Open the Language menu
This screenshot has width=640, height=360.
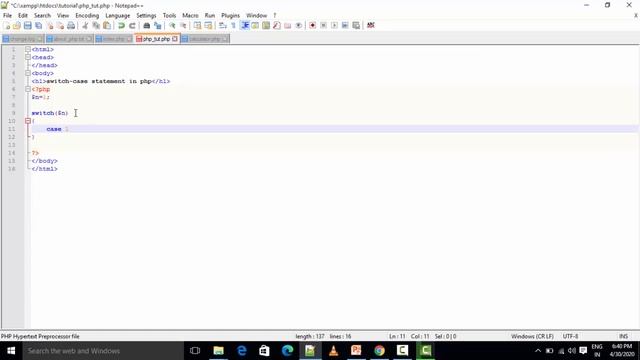[118, 16]
